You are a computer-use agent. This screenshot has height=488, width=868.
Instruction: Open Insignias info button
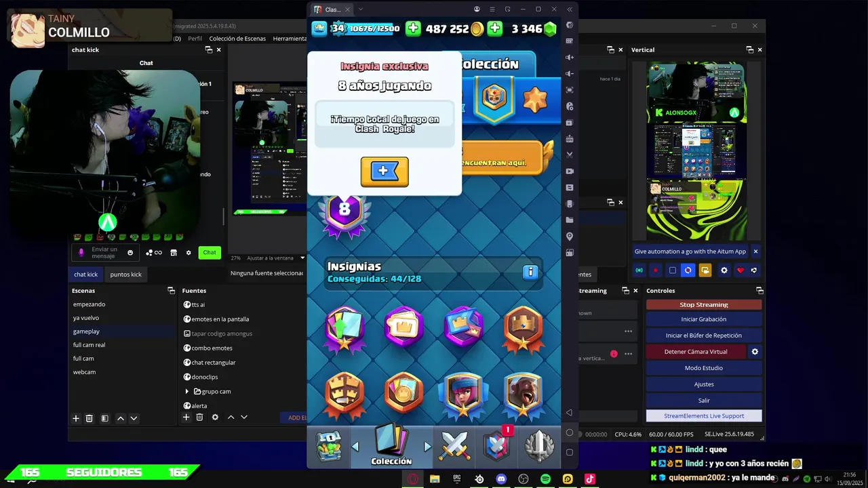click(530, 272)
